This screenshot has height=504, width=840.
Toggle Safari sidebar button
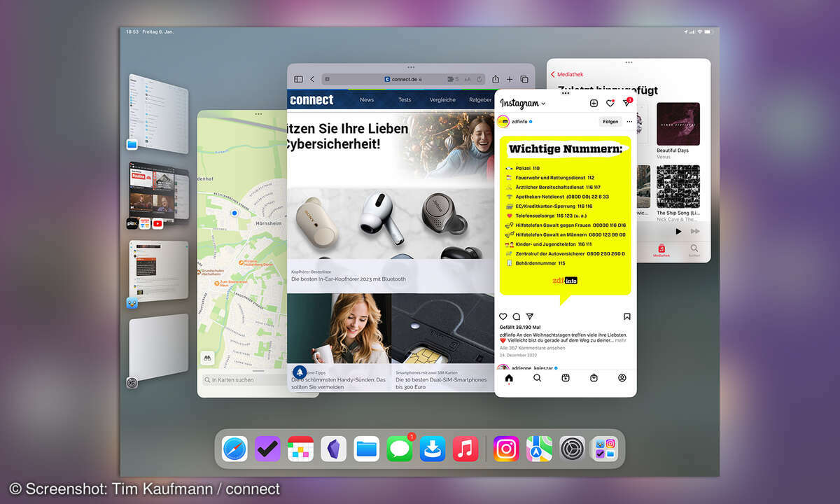(x=298, y=79)
